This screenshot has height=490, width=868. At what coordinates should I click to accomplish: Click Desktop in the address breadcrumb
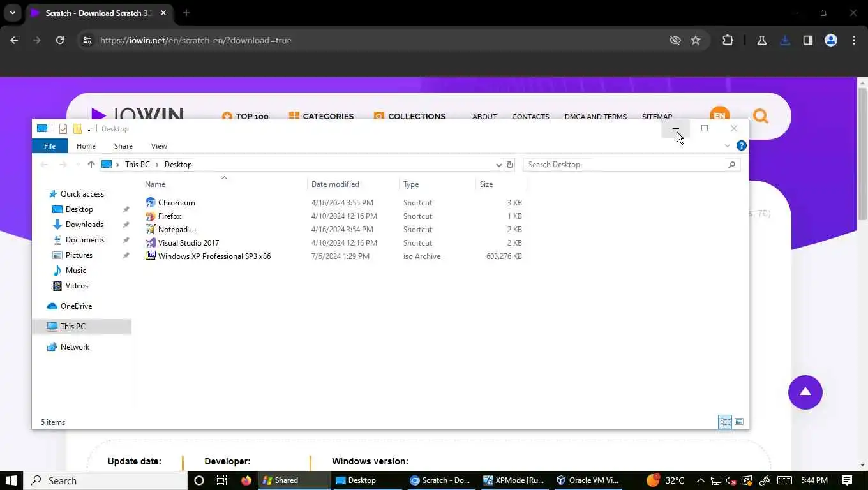[x=178, y=165]
